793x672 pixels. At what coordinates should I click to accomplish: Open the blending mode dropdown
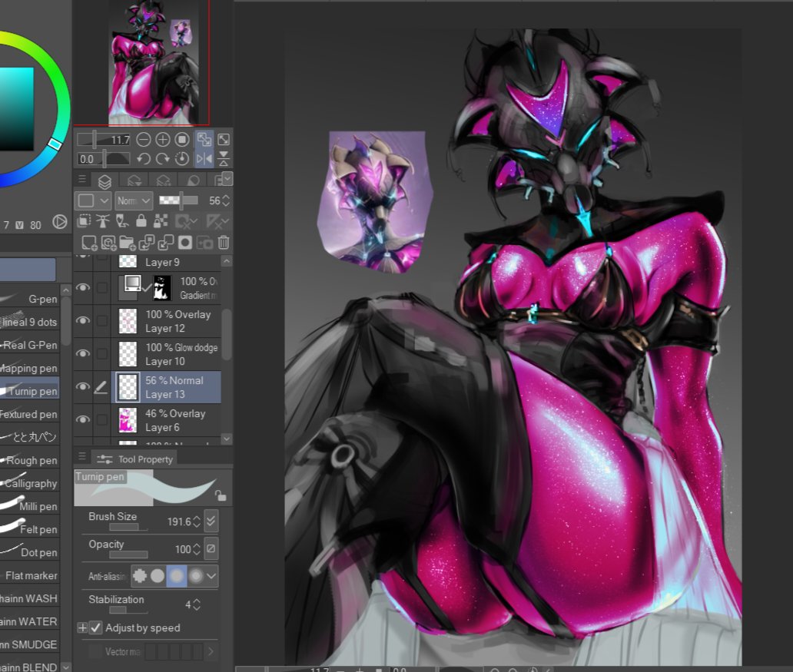click(x=134, y=200)
